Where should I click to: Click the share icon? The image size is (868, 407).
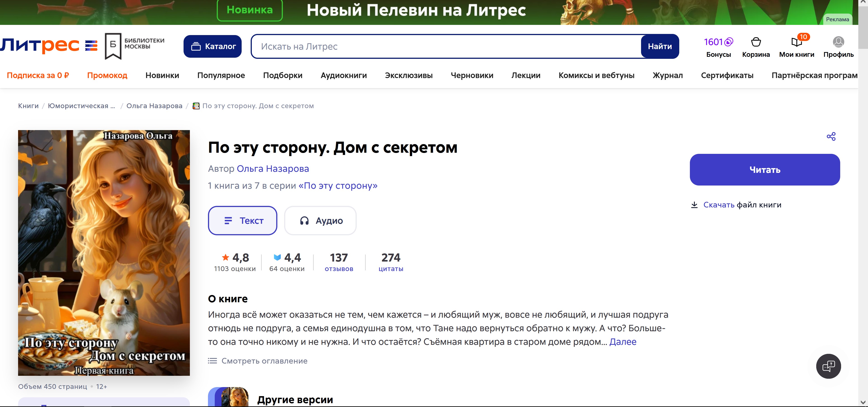pos(831,137)
